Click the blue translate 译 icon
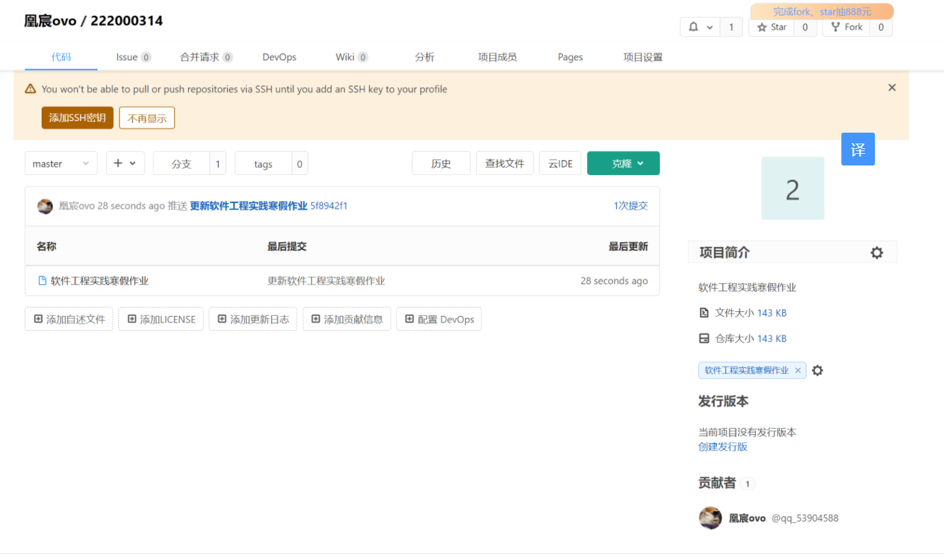Screen dimensions: 944x560 tap(858, 149)
